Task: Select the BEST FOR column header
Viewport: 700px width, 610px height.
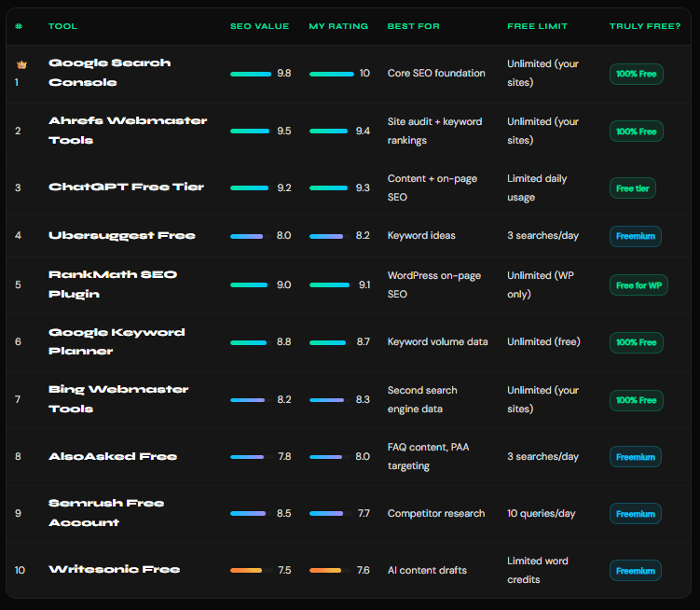Action: (x=414, y=26)
